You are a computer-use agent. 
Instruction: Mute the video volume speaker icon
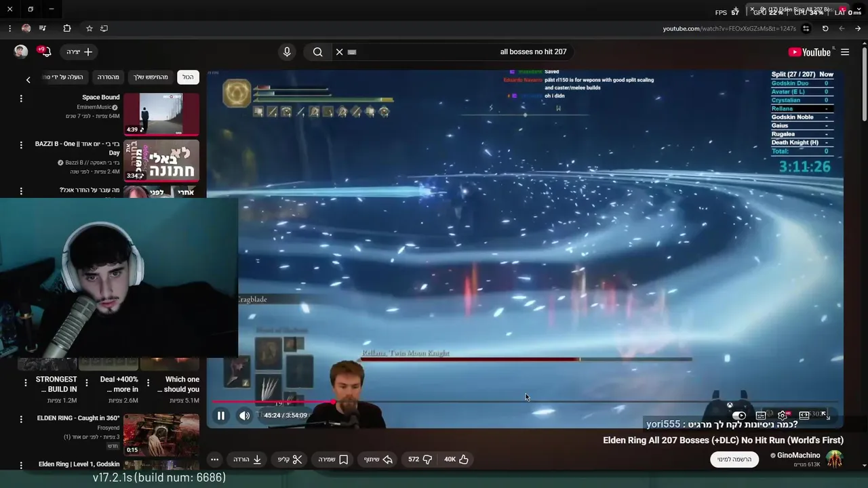(x=245, y=415)
